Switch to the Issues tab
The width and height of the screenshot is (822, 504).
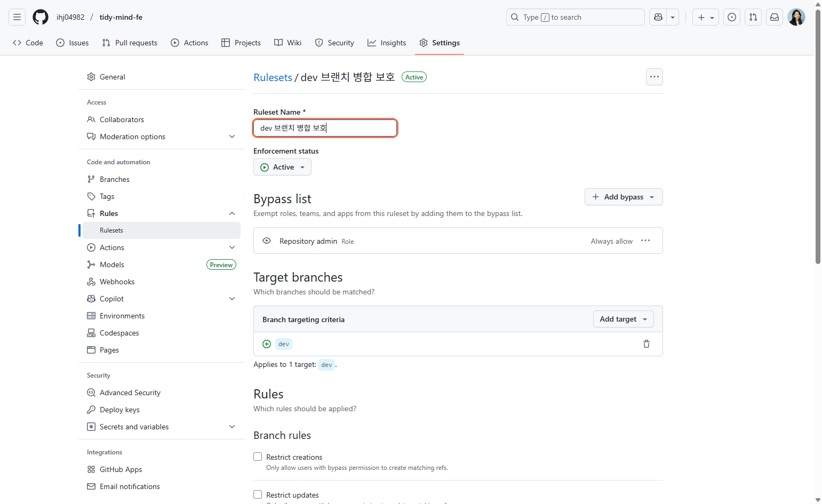73,43
